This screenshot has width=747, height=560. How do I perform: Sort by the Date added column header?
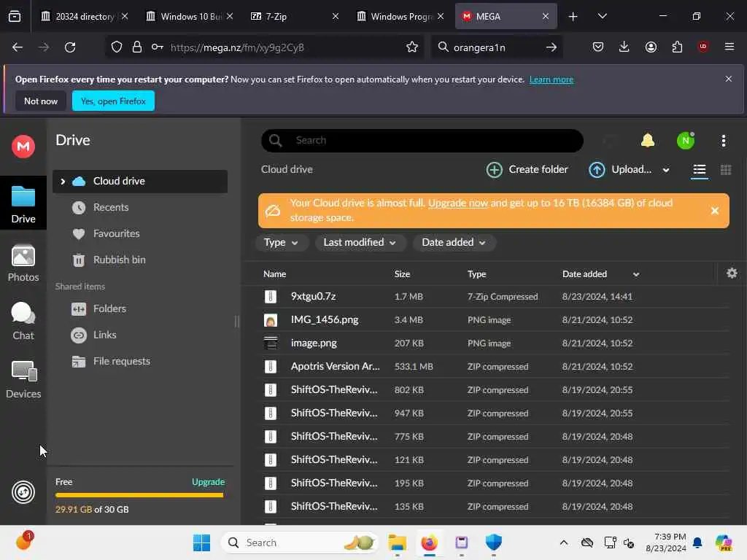tap(584, 274)
